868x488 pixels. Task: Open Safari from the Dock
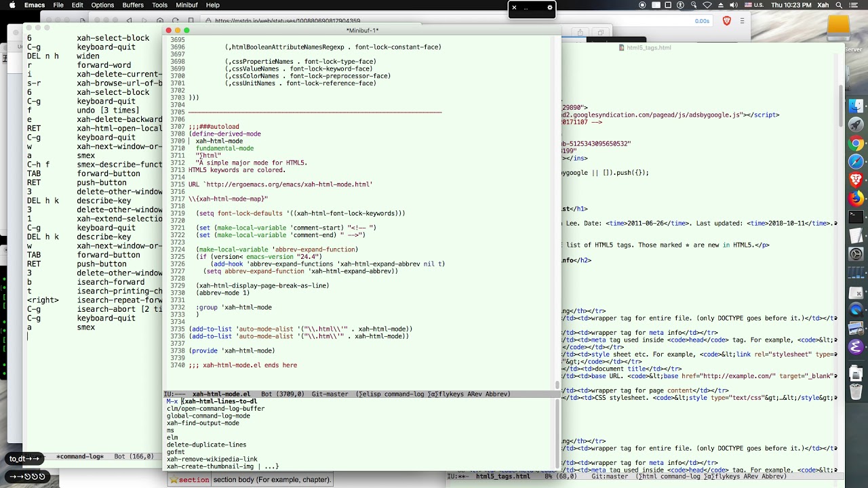[x=856, y=161]
